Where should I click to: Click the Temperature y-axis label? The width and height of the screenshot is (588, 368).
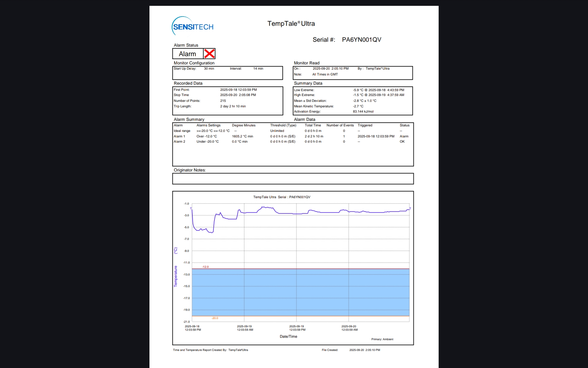click(x=175, y=276)
